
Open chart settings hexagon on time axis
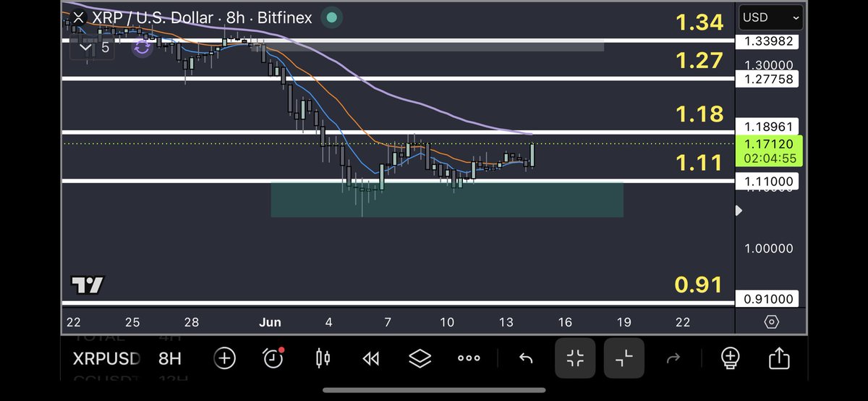tap(771, 322)
